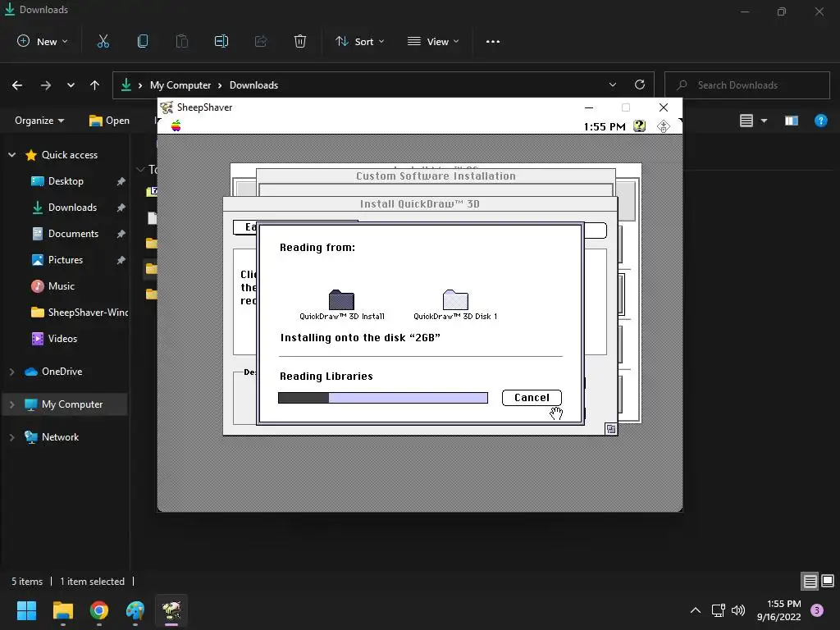Screen dimensions: 840x630
Task: Close the SheepShaver window
Action: [663, 107]
